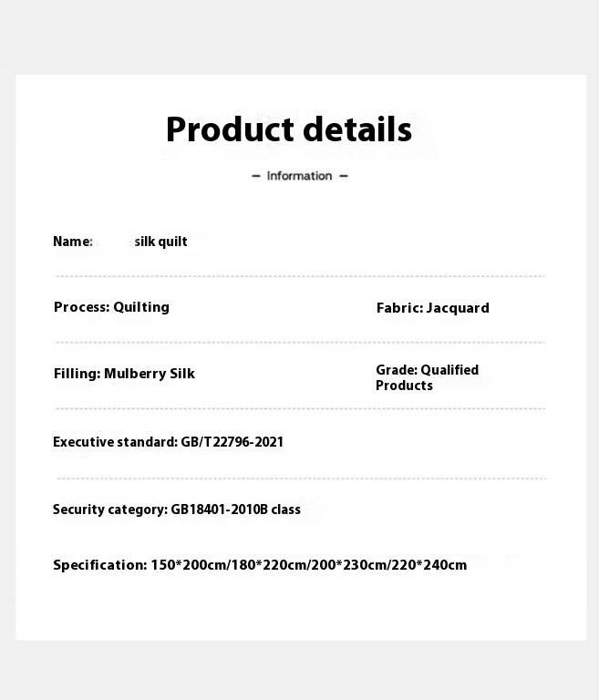
Task: Click the Security category GB18401-2010B line
Action: [177, 510]
